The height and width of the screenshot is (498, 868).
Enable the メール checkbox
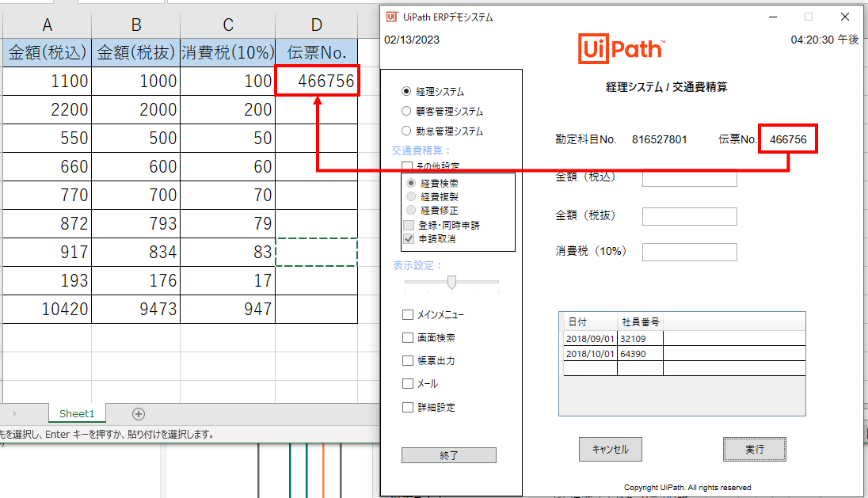(x=408, y=383)
